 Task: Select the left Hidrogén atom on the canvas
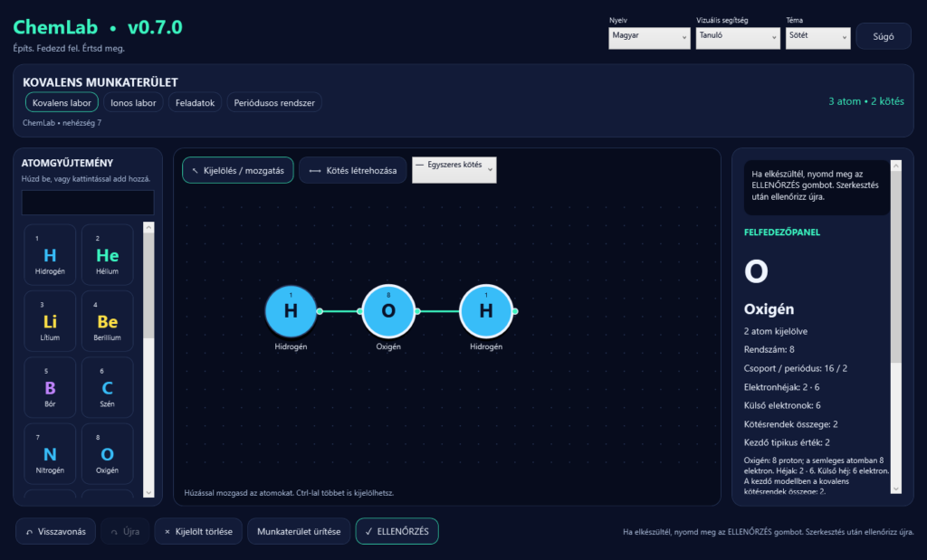(291, 310)
